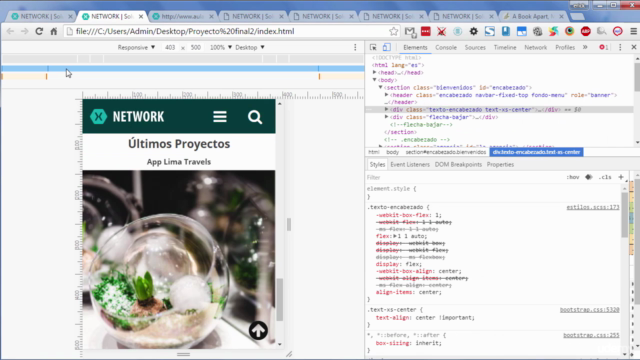The width and height of the screenshot is (640, 360).
Task: Open DevTools customize menu
Action: (x=620, y=47)
